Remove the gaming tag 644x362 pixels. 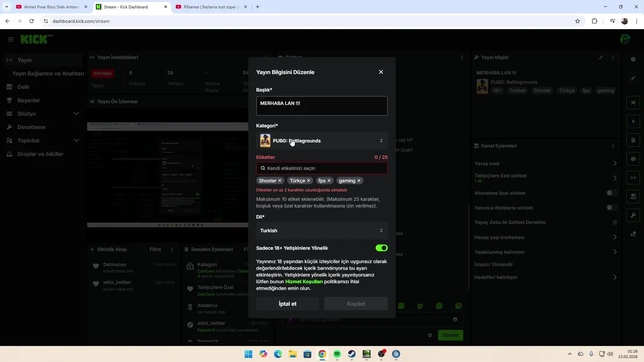(x=359, y=180)
